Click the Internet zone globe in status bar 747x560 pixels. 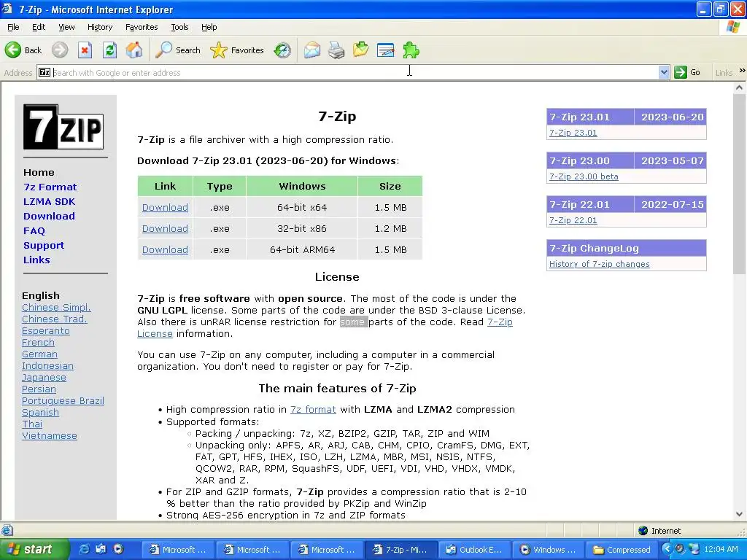(643, 531)
